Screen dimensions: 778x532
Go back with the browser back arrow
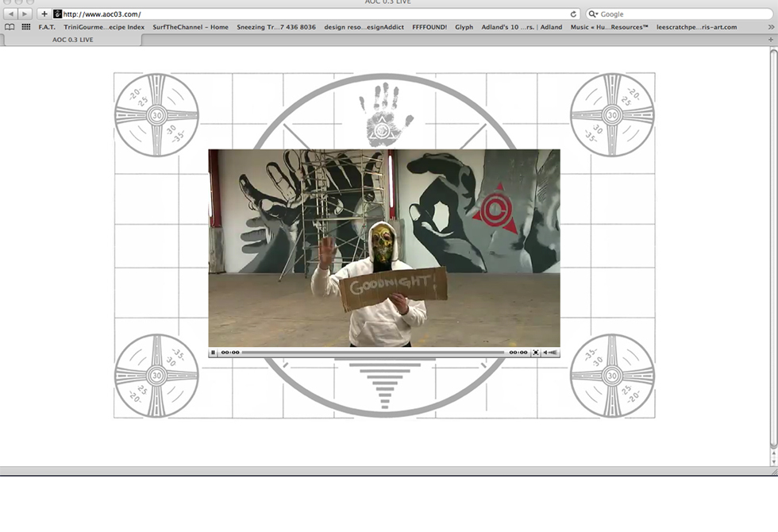point(11,14)
